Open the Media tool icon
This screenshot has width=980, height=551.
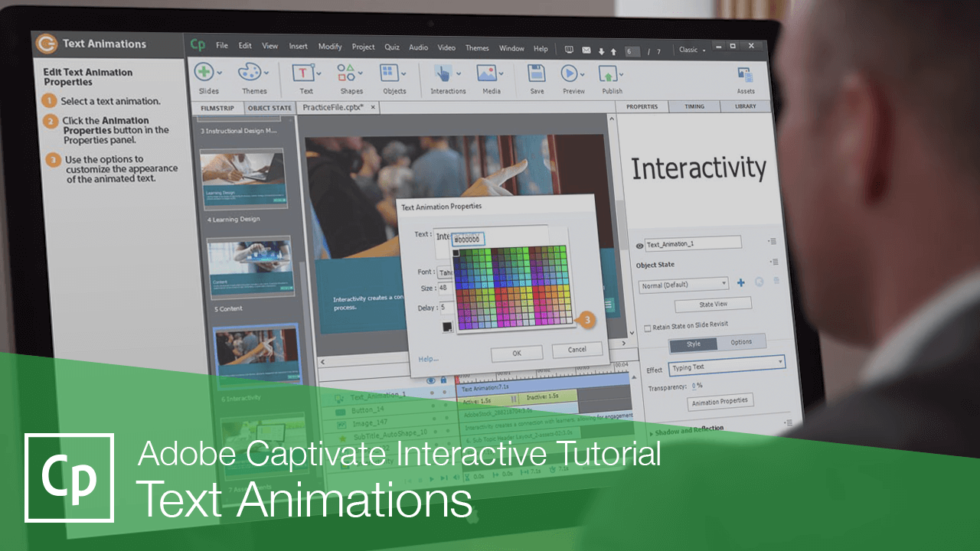pos(488,73)
